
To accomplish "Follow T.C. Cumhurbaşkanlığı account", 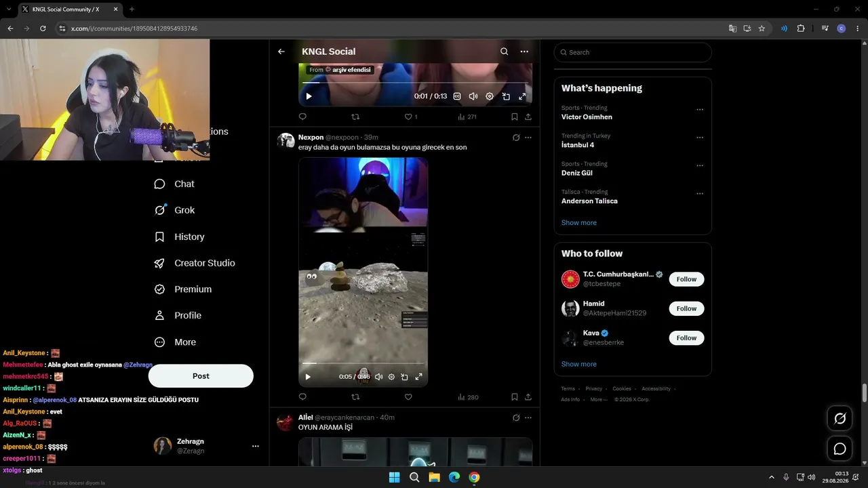I will 686,279.
